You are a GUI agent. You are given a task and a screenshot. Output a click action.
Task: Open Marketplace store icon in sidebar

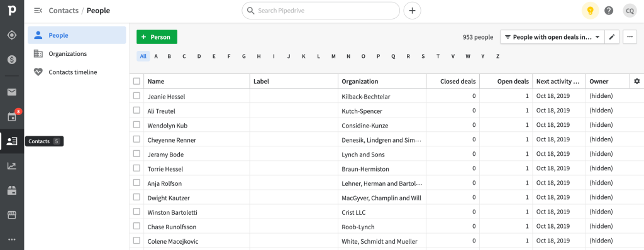click(x=12, y=215)
